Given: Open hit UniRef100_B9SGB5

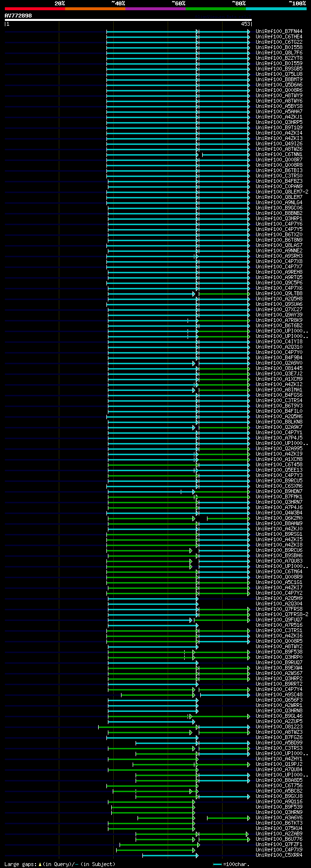Looking at the screenshot, I should [x=279, y=69].
